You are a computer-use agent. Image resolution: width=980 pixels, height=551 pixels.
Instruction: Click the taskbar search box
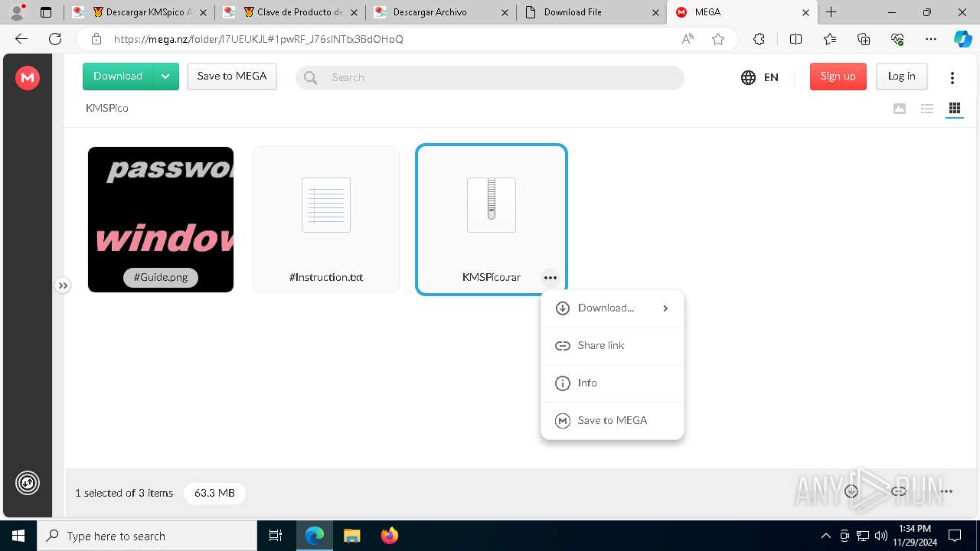147,536
